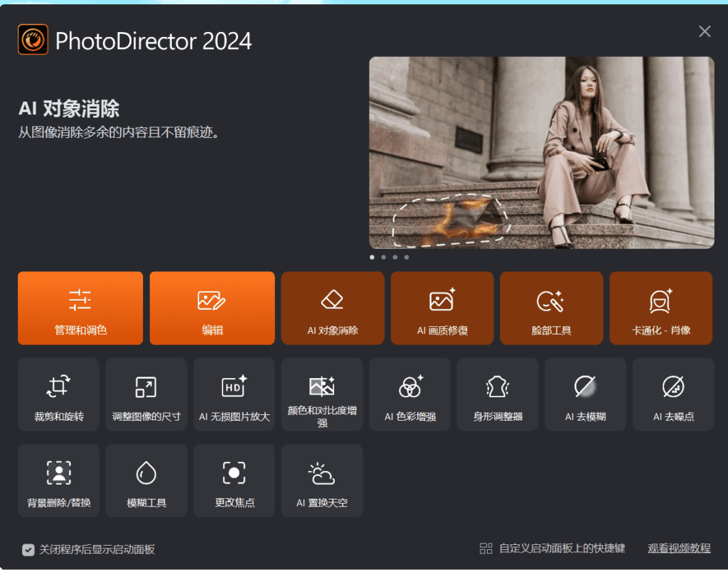This screenshot has width=728, height=577.
Task: Show the fourth carousel slide dot
Action: tap(407, 257)
